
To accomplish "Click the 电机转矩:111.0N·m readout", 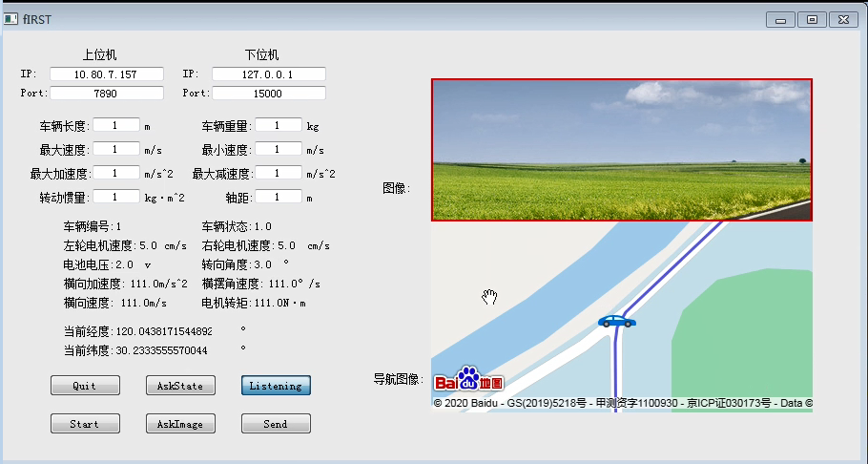I will pyautogui.click(x=254, y=303).
